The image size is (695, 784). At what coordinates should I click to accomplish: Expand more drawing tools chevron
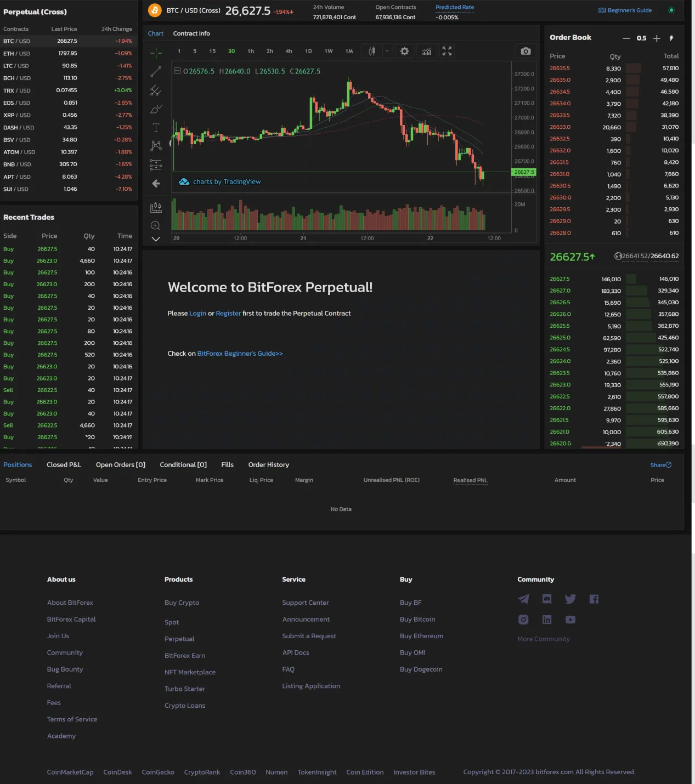click(156, 239)
